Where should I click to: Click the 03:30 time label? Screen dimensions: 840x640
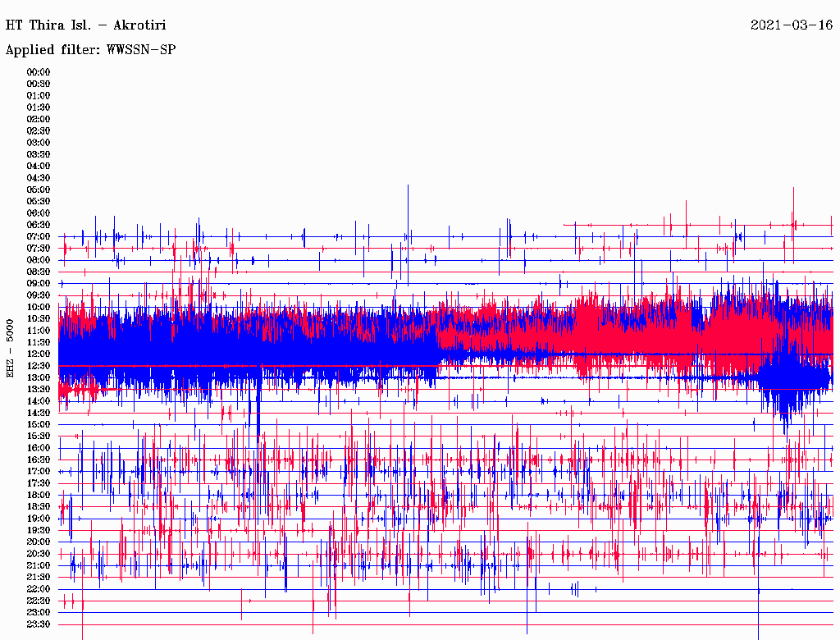pos(39,154)
